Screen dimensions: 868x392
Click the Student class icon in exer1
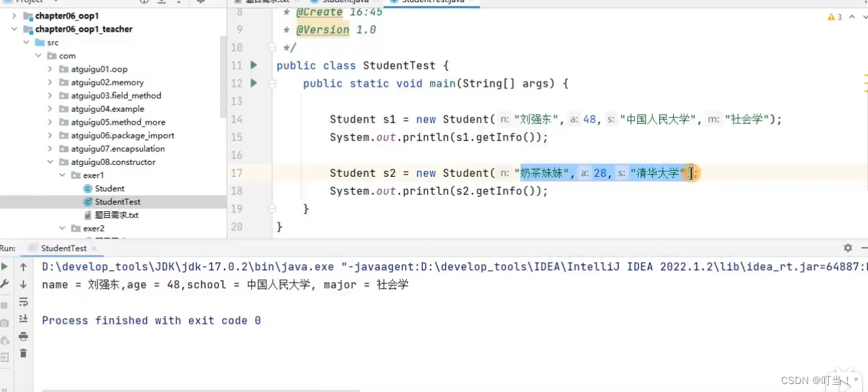click(87, 189)
